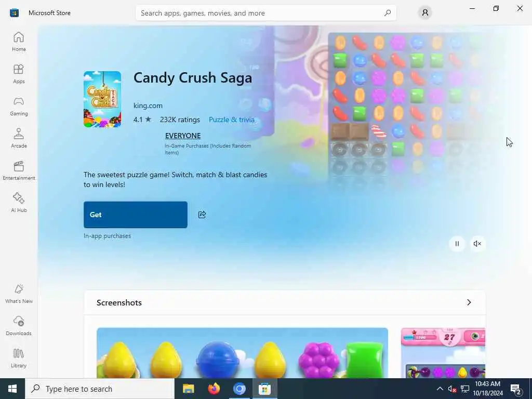
Task: Click the In-app purchases text
Action: pyautogui.click(x=107, y=236)
